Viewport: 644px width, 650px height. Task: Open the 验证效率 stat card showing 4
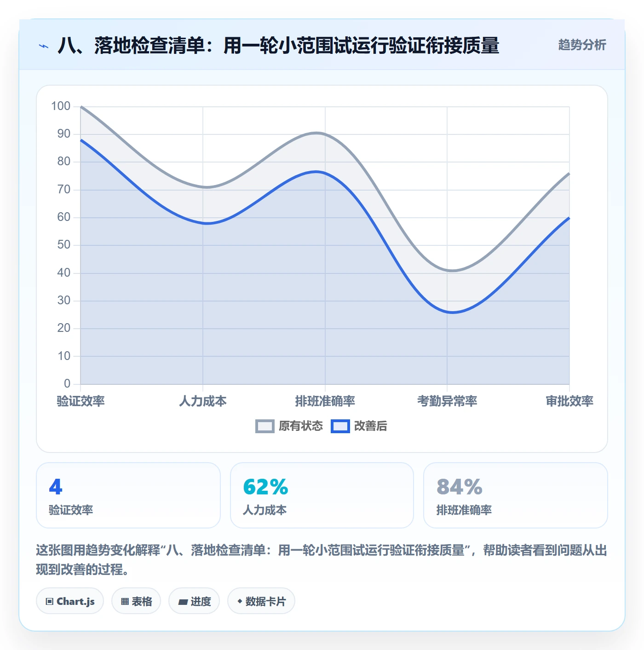[128, 495]
